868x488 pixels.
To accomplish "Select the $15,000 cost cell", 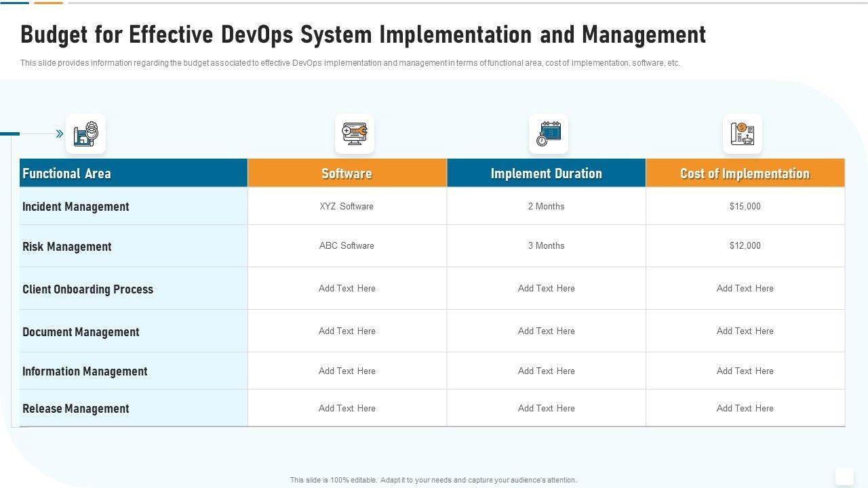I will 745,206.
